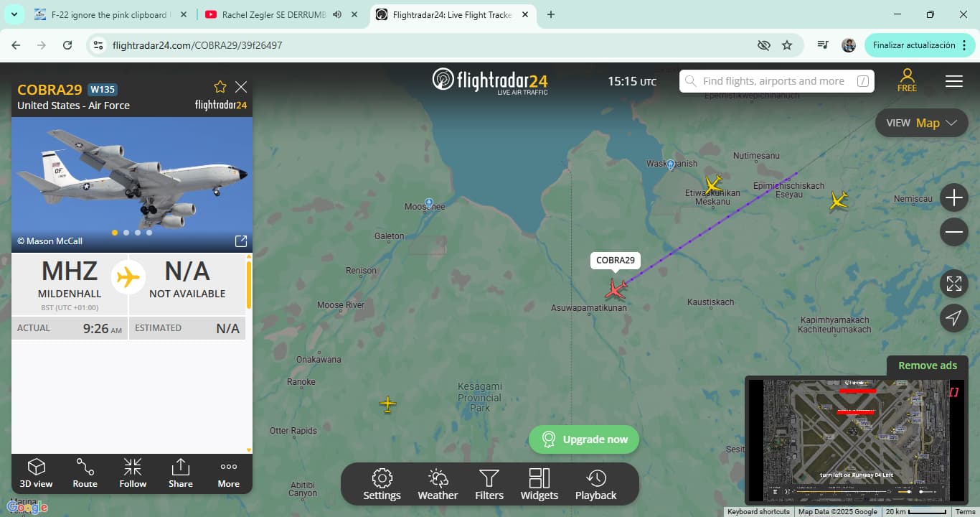The height and width of the screenshot is (517, 980).
Task: Click the COBRA29 map label
Action: tap(616, 261)
